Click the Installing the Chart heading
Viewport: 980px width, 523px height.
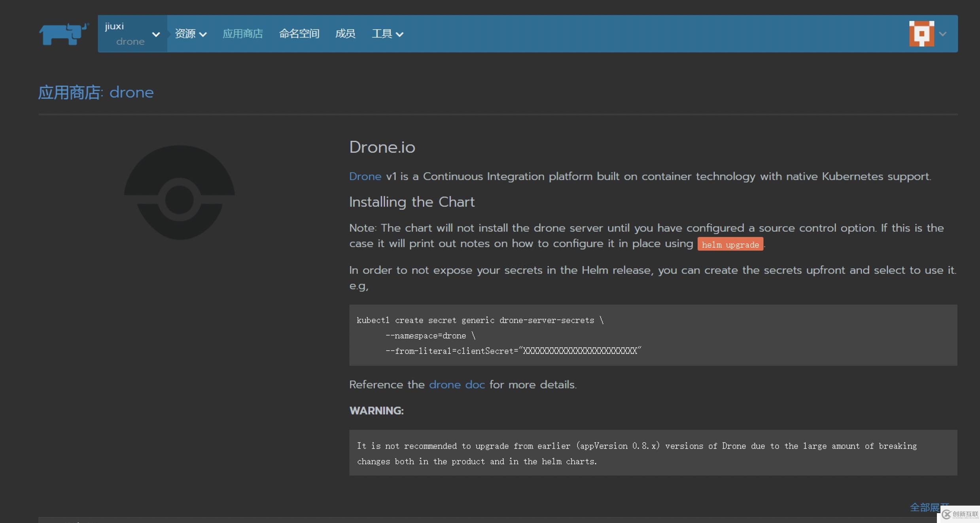pos(412,202)
